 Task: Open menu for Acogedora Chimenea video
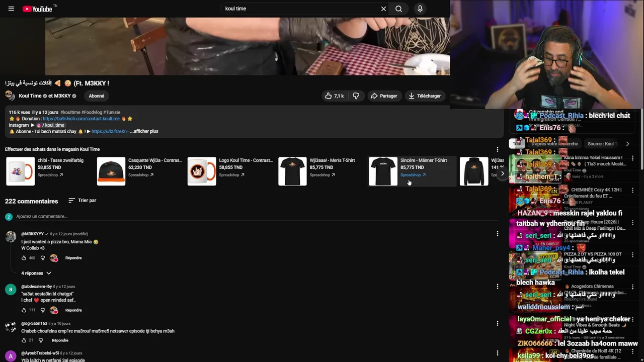(x=632, y=287)
